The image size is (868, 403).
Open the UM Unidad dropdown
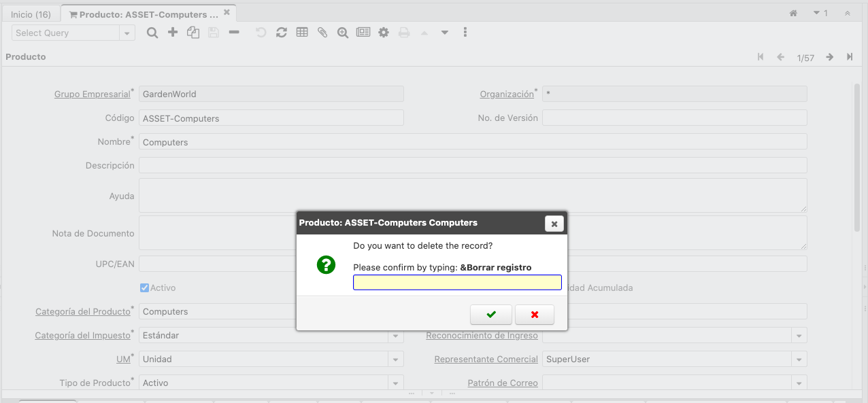[x=396, y=360]
